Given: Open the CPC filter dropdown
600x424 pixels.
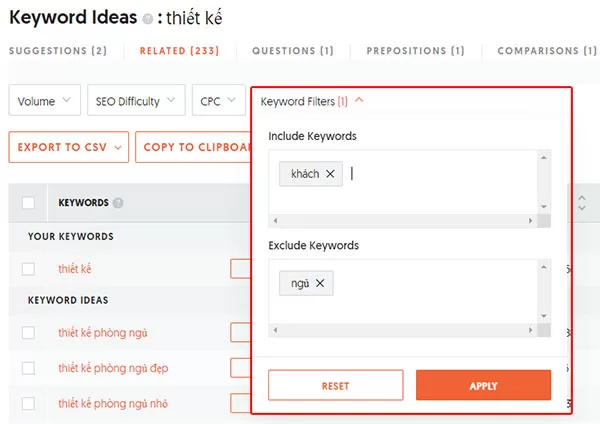Looking at the screenshot, I should click(x=218, y=100).
